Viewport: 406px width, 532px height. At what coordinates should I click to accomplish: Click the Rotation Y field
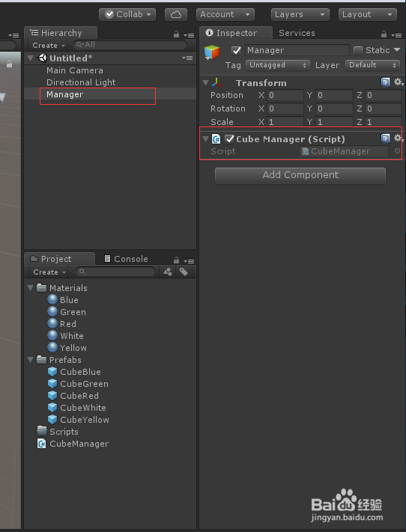click(x=334, y=108)
